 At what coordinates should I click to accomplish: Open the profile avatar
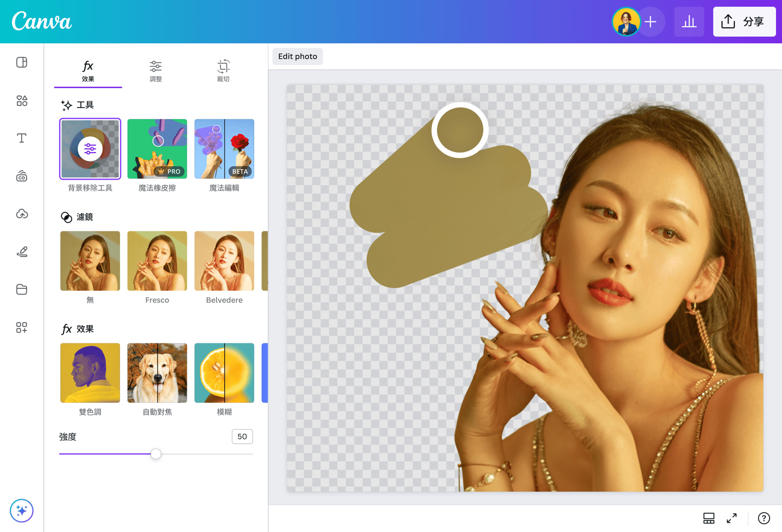click(626, 22)
